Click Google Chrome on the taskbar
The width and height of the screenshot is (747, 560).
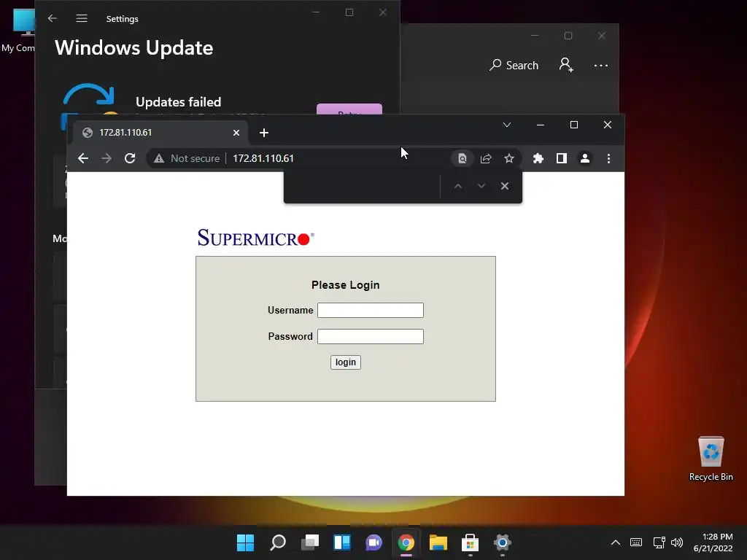click(406, 542)
